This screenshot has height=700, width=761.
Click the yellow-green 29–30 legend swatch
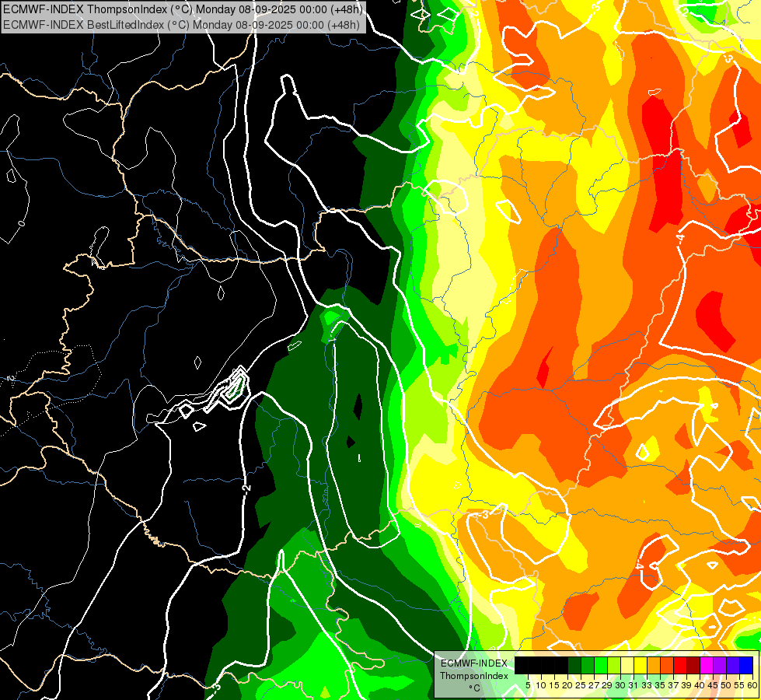pyautogui.click(x=614, y=665)
